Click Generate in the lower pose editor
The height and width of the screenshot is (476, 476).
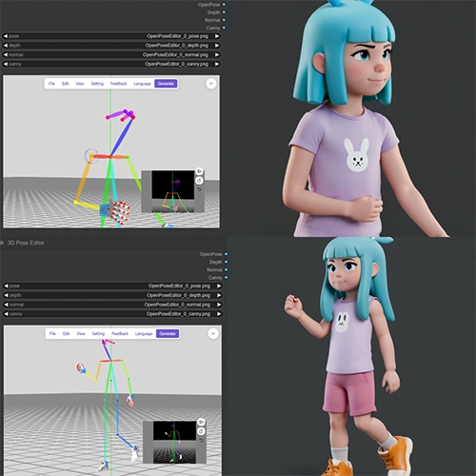168,333
